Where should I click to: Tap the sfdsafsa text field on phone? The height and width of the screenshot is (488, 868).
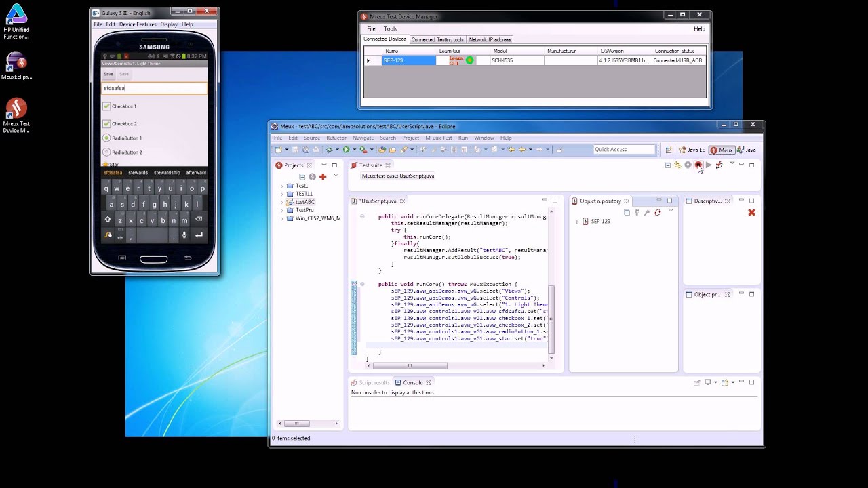coord(154,88)
